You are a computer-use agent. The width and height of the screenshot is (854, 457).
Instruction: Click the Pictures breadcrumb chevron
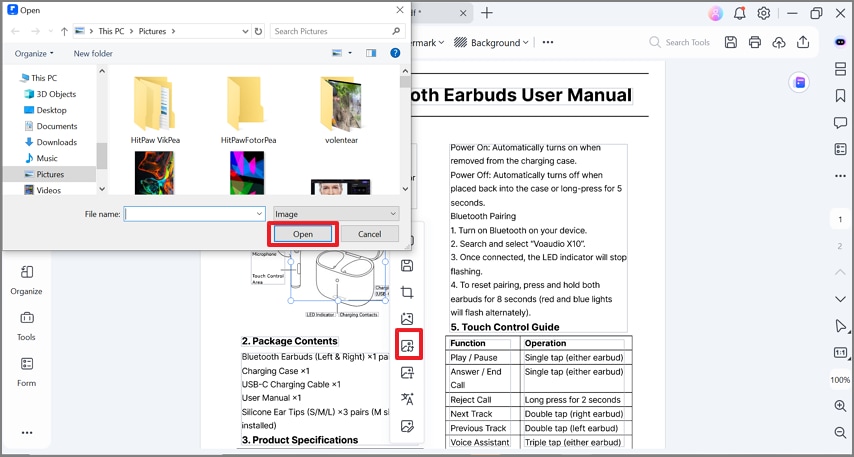pos(173,31)
